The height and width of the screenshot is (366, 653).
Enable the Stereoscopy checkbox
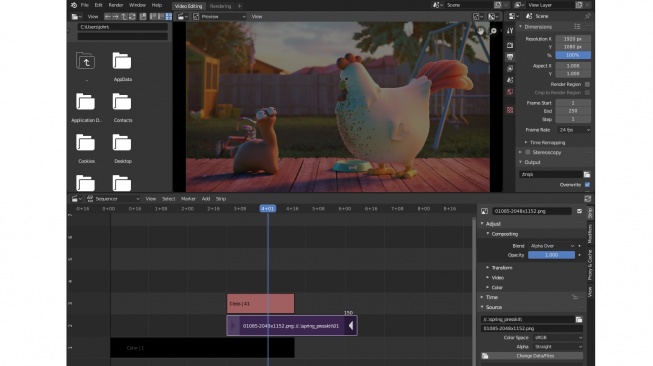[528, 152]
